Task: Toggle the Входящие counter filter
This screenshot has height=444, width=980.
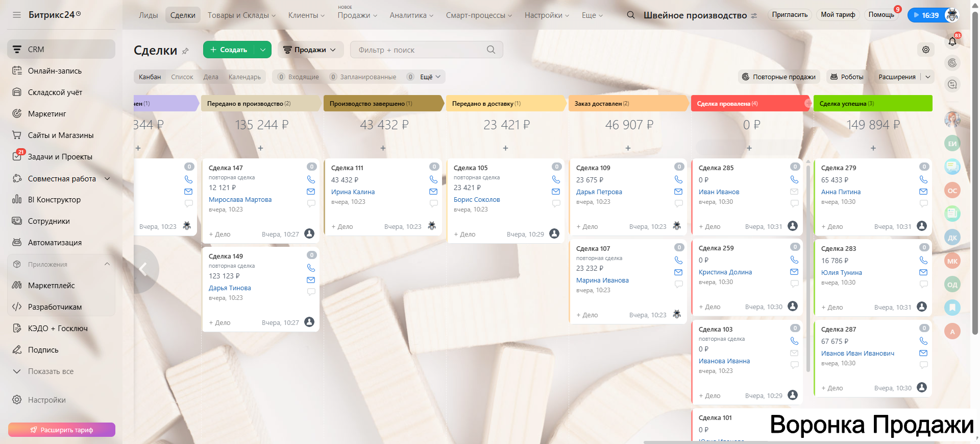Action: (298, 77)
